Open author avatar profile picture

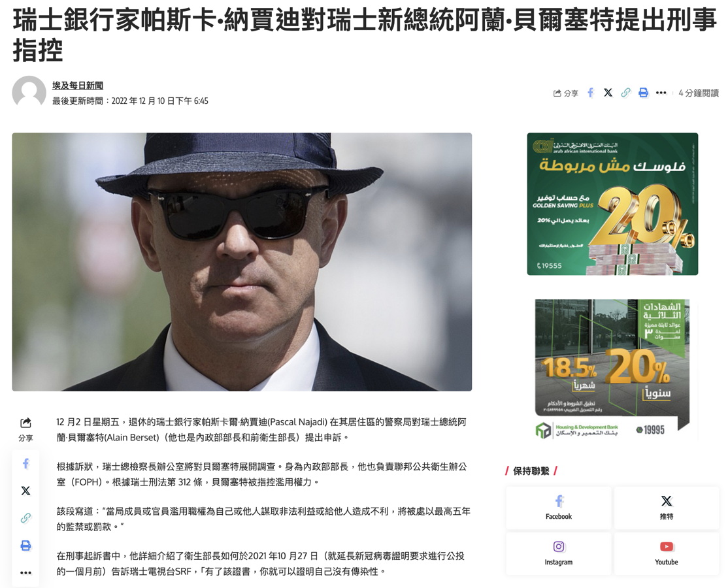tap(29, 91)
